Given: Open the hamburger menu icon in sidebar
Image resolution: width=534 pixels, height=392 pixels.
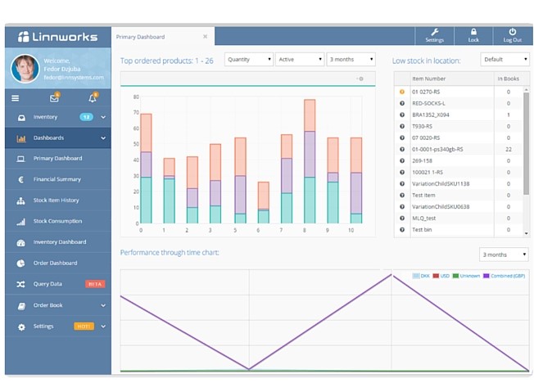Looking at the screenshot, I should point(16,98).
